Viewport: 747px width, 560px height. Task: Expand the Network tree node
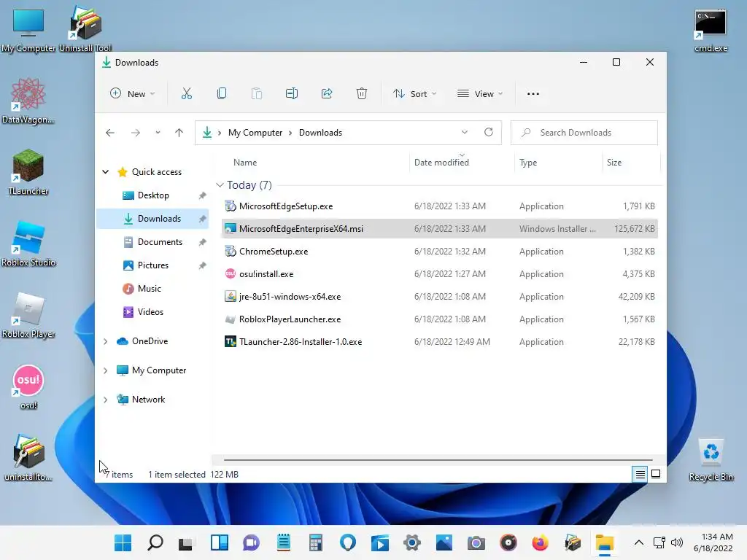pyautogui.click(x=106, y=400)
